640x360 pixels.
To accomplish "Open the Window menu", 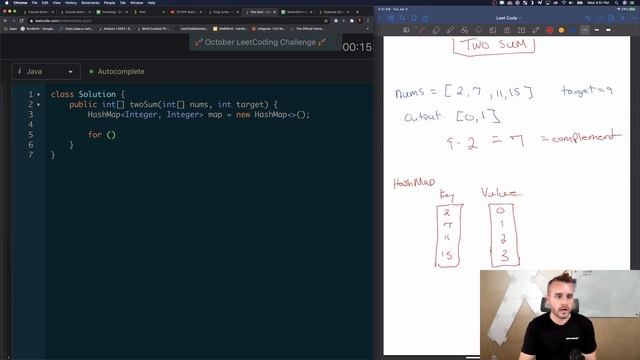I will [x=136, y=2].
